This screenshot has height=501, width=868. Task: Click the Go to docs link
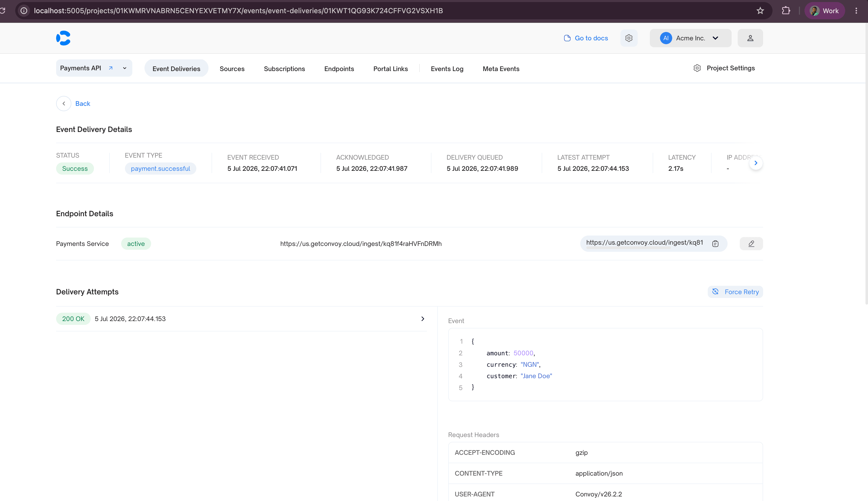click(x=586, y=38)
